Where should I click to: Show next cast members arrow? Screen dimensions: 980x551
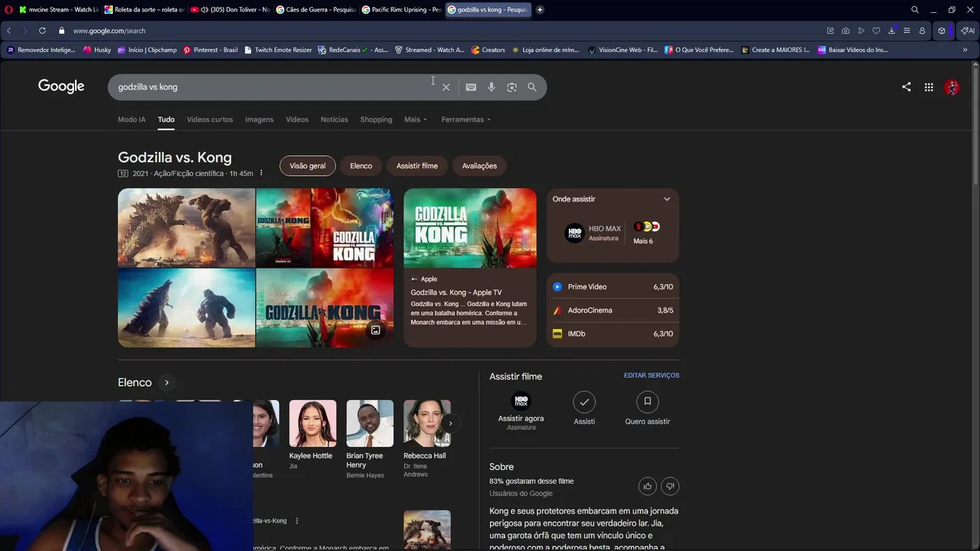(x=450, y=423)
